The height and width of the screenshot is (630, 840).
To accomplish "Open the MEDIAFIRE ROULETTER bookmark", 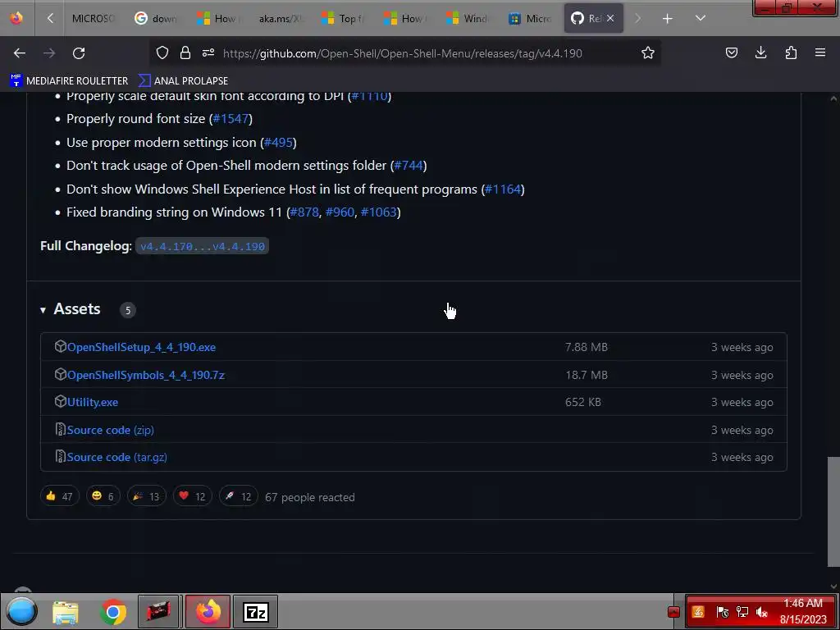I will [x=69, y=81].
